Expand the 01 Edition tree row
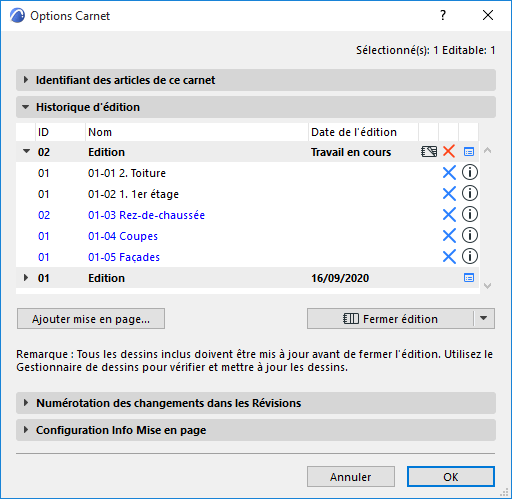512x499 pixels. pos(26,278)
